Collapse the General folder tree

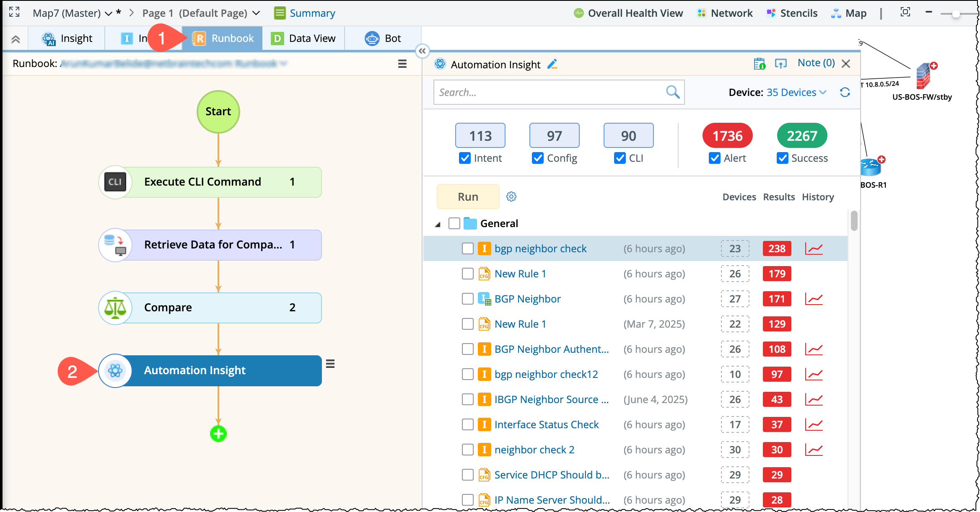click(x=438, y=224)
